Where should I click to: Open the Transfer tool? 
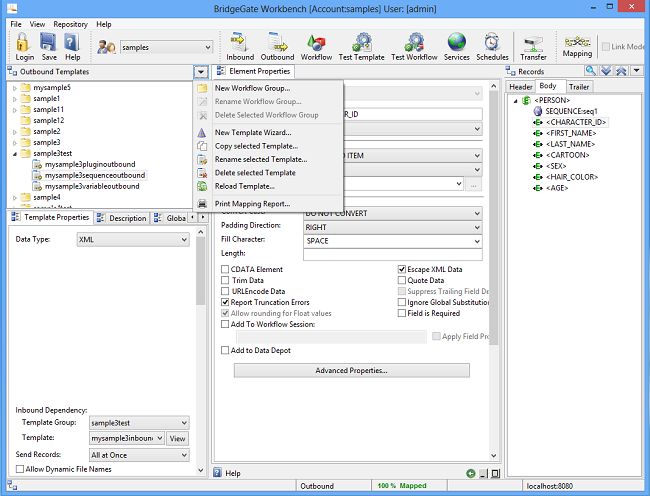pyautogui.click(x=533, y=46)
